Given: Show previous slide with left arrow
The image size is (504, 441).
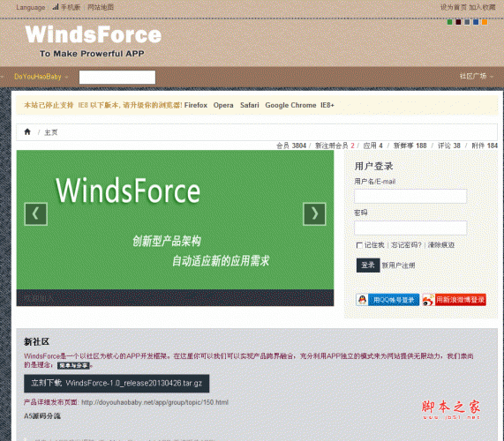Looking at the screenshot, I should pos(36,214).
